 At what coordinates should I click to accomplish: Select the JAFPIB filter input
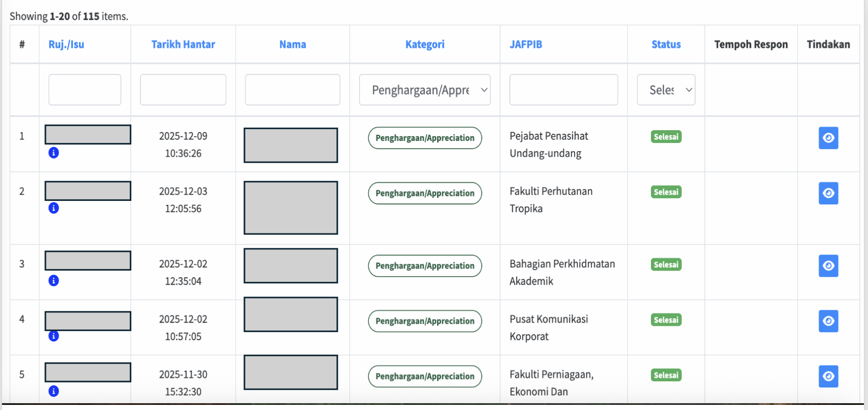click(x=563, y=89)
